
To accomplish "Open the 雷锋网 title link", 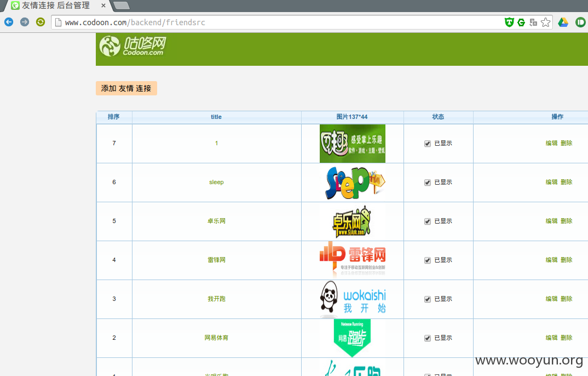I will 216,260.
